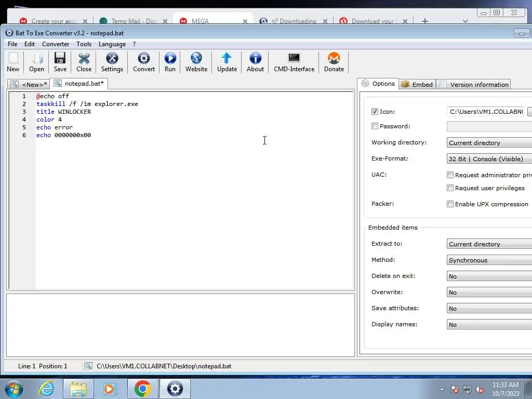
Task: Click the output log pane below editor
Action: pyautogui.click(x=180, y=325)
